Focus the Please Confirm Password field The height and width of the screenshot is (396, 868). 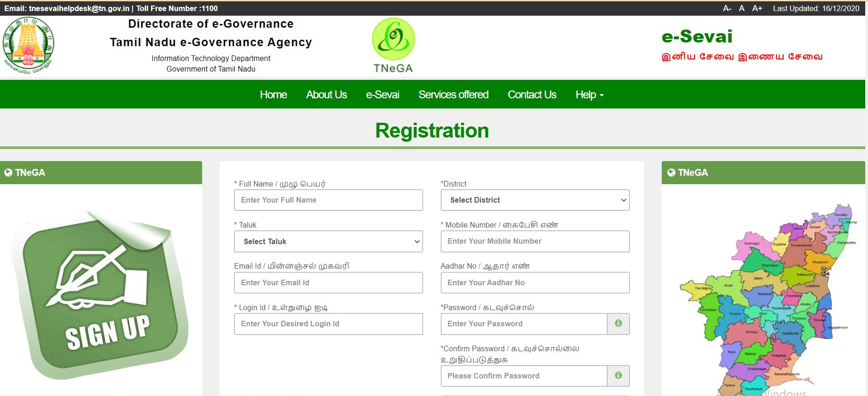click(x=524, y=376)
